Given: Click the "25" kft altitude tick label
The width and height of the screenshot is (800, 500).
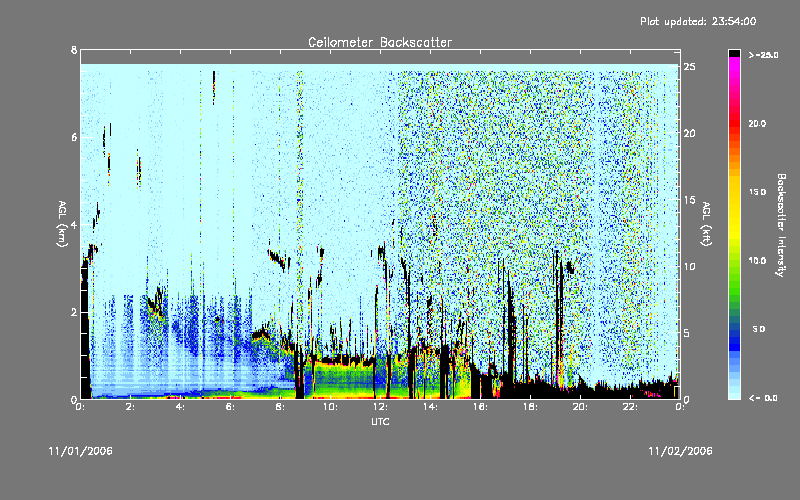Looking at the screenshot, I should (689, 67).
